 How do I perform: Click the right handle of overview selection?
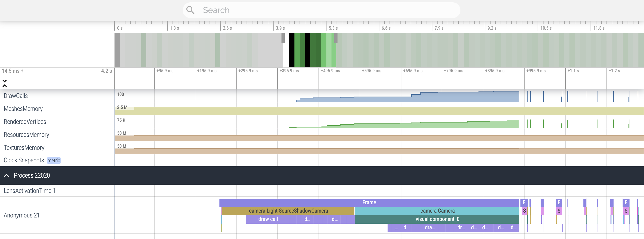point(336,38)
